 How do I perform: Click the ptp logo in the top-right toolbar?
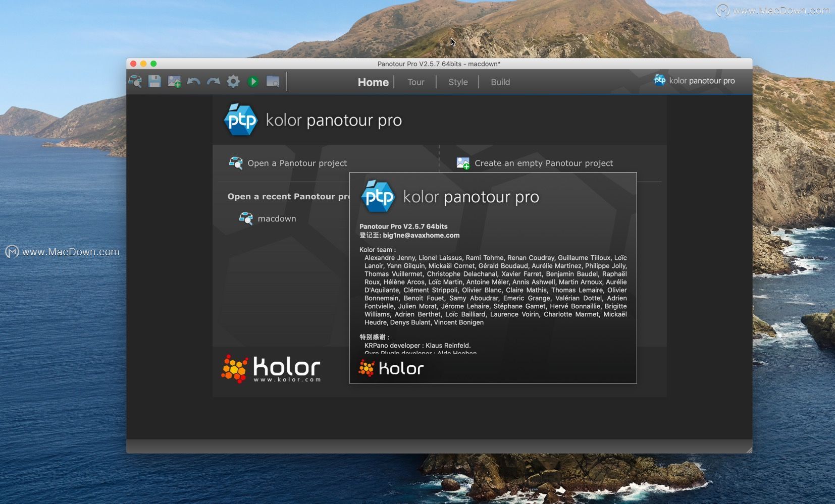659,80
